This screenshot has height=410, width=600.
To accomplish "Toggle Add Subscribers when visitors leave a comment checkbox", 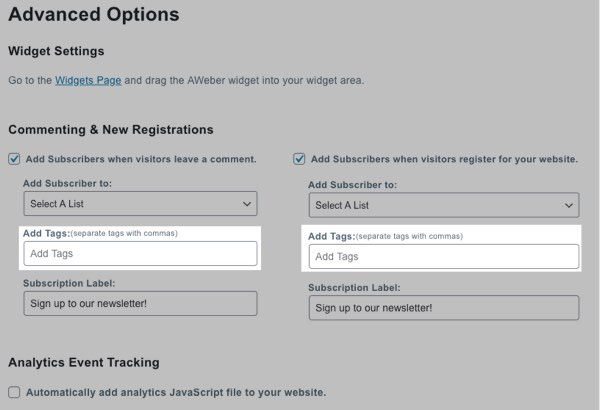I will pos(14,158).
